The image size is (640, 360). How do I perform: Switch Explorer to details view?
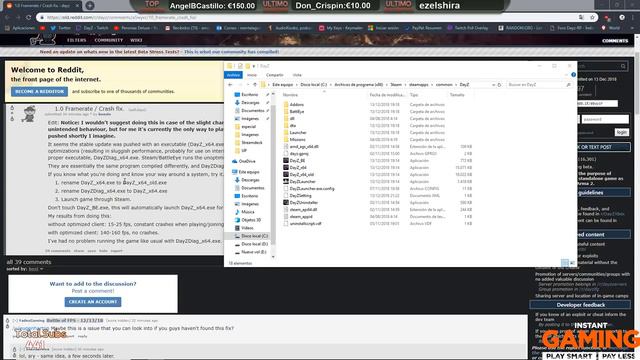coord(564,263)
